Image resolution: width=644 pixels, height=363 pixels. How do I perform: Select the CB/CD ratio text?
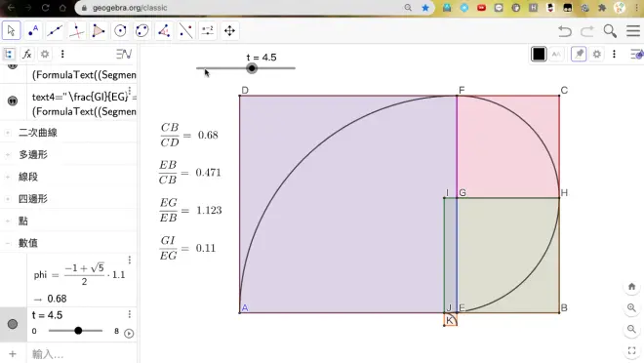coord(189,135)
